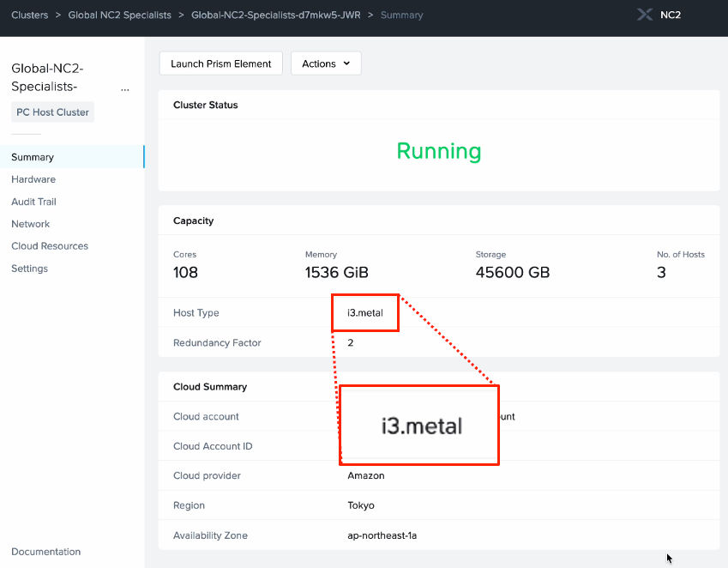Open the Settings section
Screen dimensions: 728x568
pos(29,269)
